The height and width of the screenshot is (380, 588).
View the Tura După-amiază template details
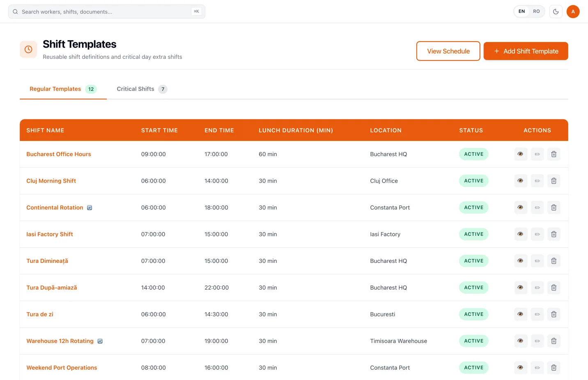(521, 288)
